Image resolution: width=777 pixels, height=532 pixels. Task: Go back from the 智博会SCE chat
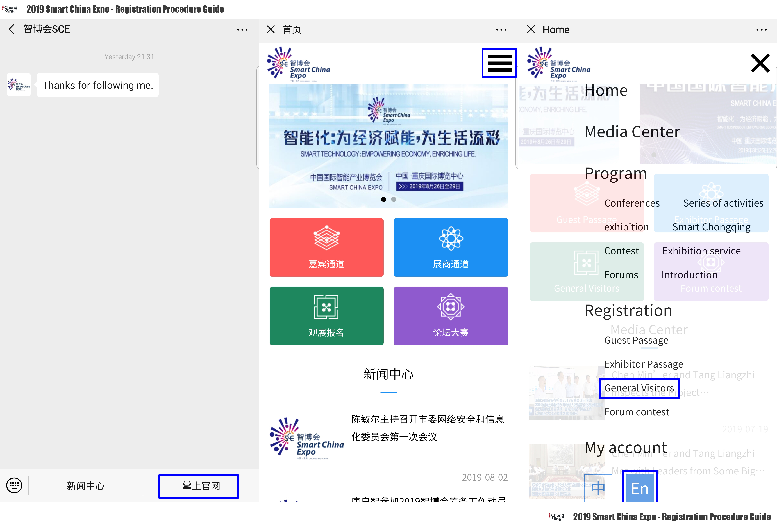(11, 29)
